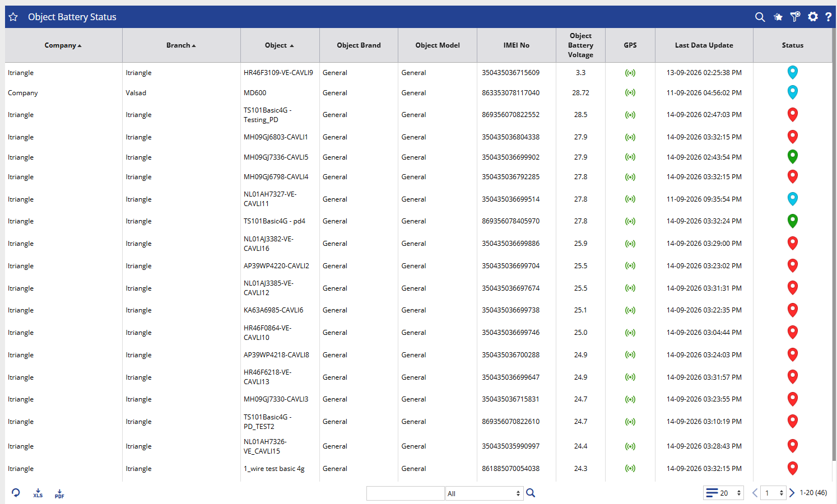The height and width of the screenshot is (504, 837).
Task: Download the report using PDF icon
Action: click(x=59, y=493)
